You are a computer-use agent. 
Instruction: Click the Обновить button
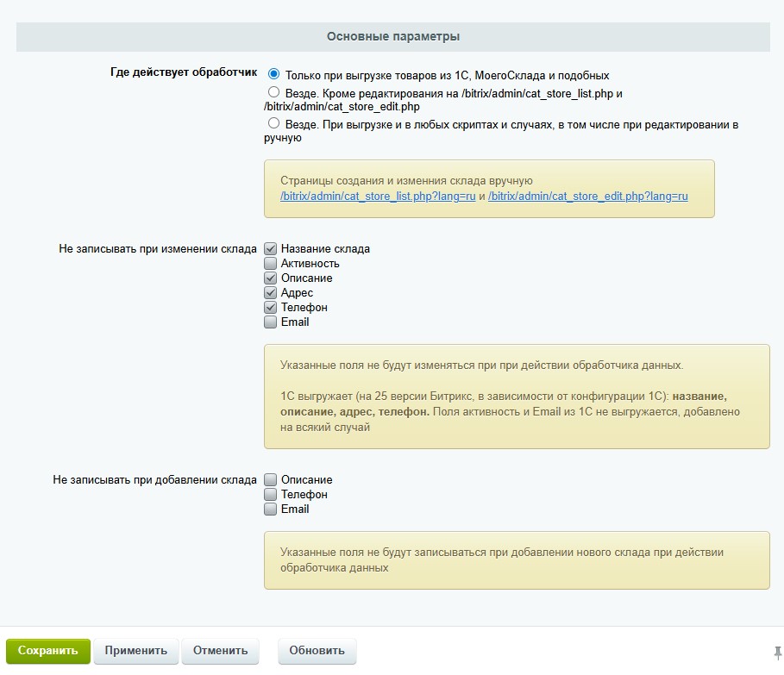(x=317, y=651)
